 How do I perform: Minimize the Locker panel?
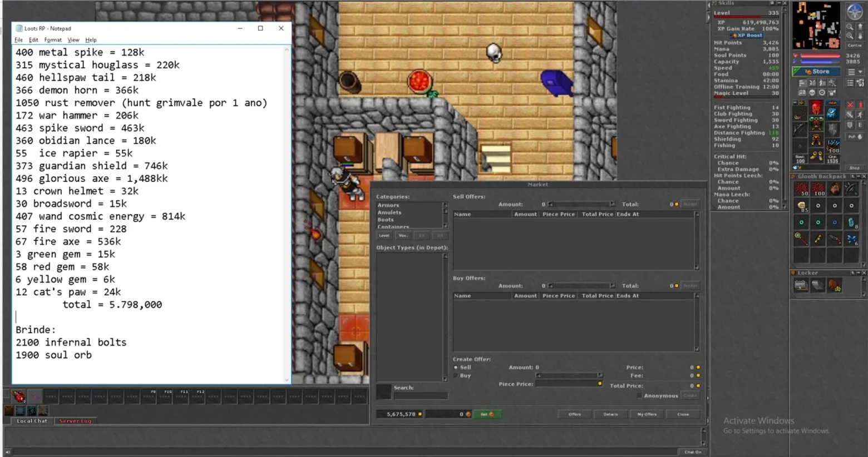(858, 273)
